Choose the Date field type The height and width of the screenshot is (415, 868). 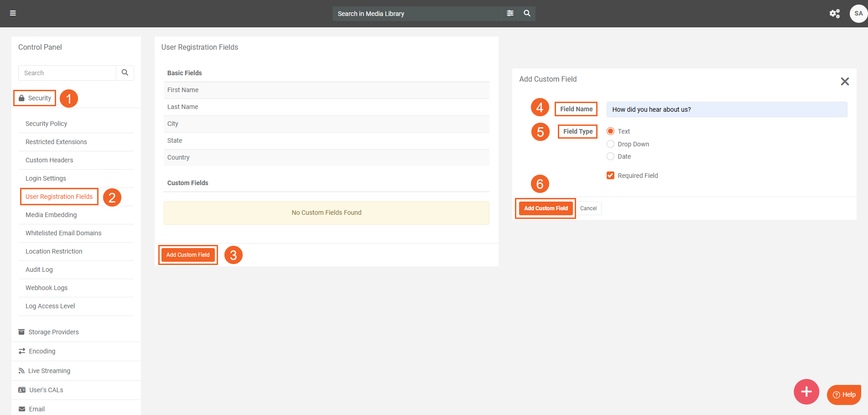coord(610,156)
